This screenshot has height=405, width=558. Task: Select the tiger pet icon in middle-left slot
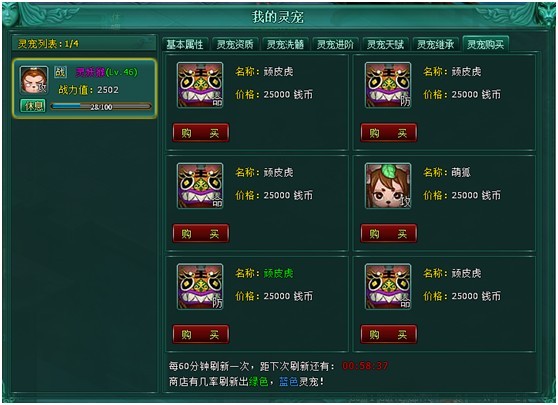pos(200,185)
